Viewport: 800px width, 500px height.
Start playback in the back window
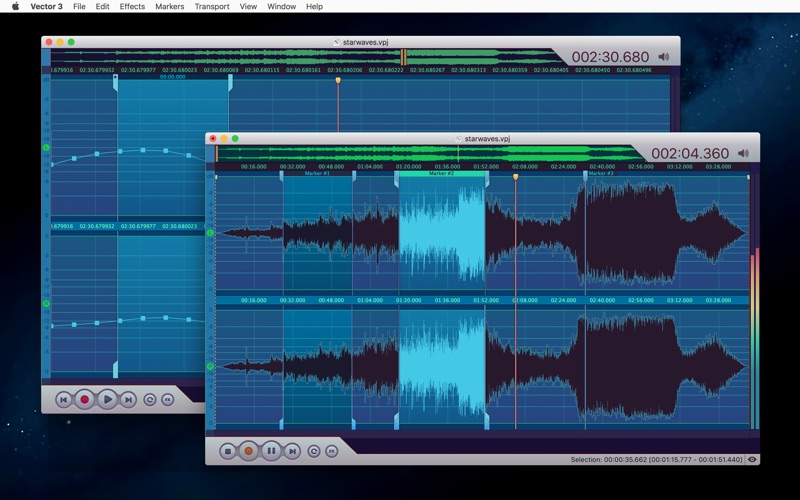click(x=107, y=399)
